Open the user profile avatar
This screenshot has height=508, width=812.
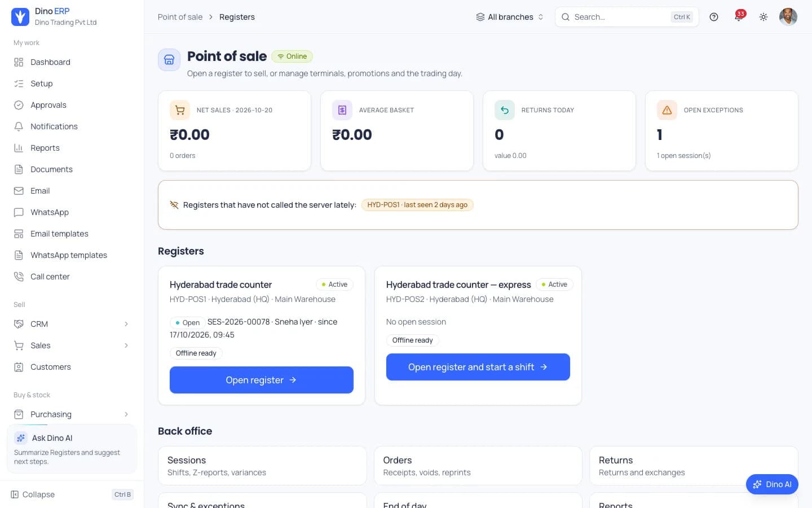click(788, 17)
